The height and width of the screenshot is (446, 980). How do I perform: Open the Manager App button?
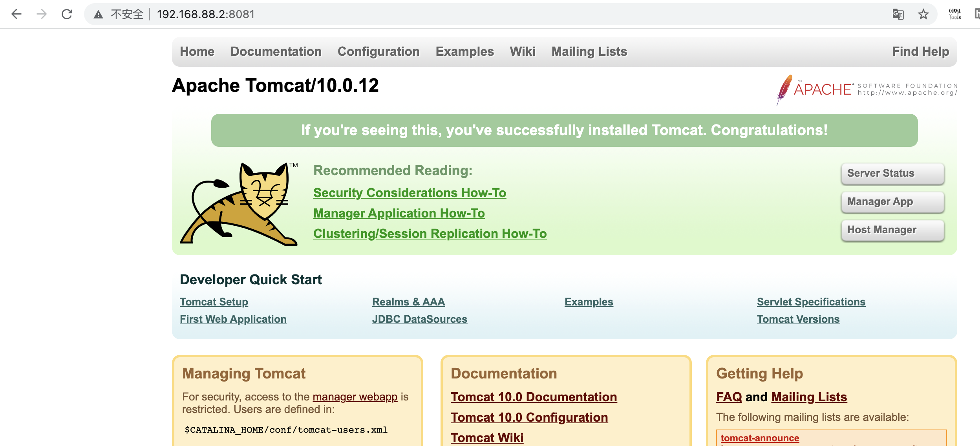[892, 201]
